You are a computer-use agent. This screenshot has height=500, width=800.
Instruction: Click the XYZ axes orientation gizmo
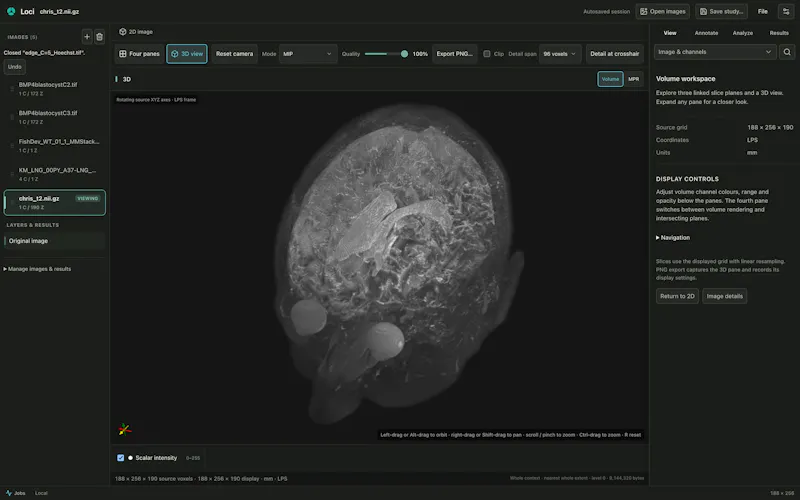124,430
